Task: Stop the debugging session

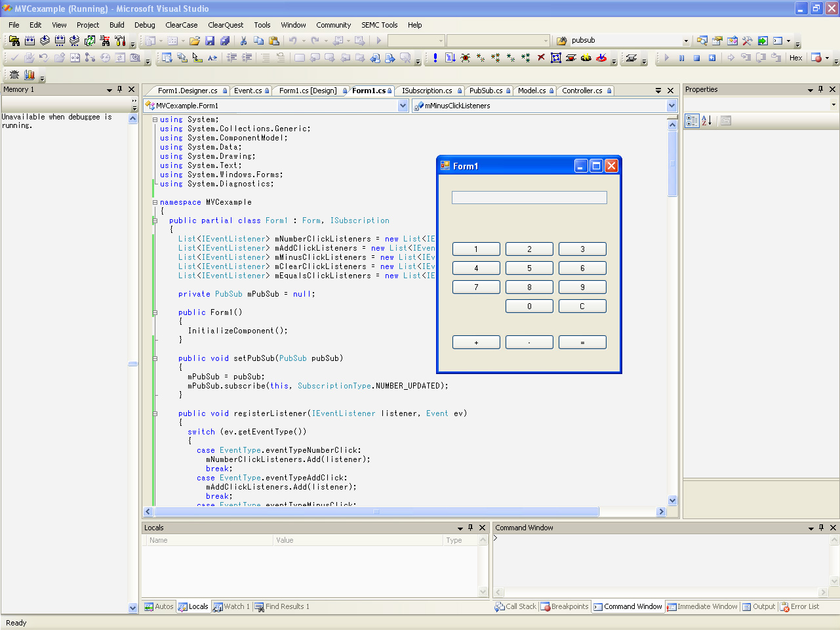Action: tap(696, 58)
